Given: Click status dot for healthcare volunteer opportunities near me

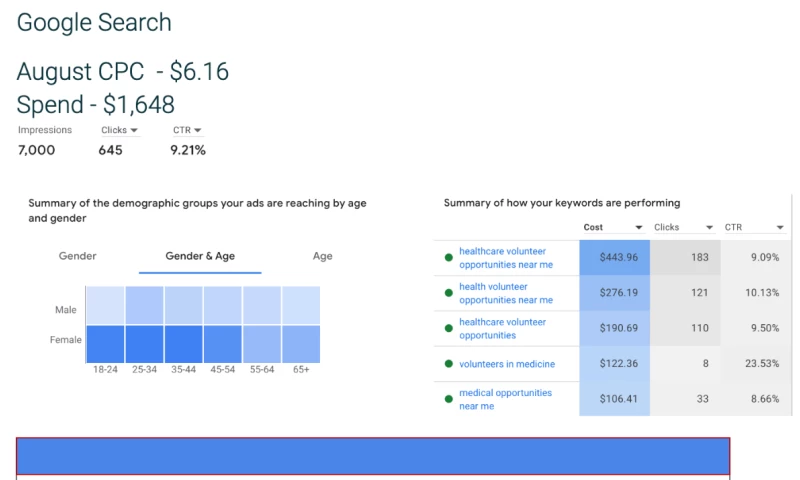Looking at the screenshot, I should tap(449, 258).
